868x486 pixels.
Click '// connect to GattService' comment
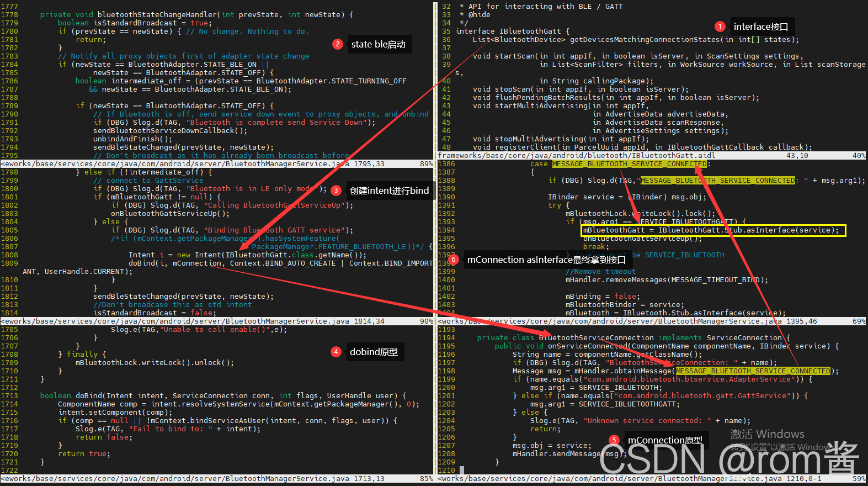148,181
